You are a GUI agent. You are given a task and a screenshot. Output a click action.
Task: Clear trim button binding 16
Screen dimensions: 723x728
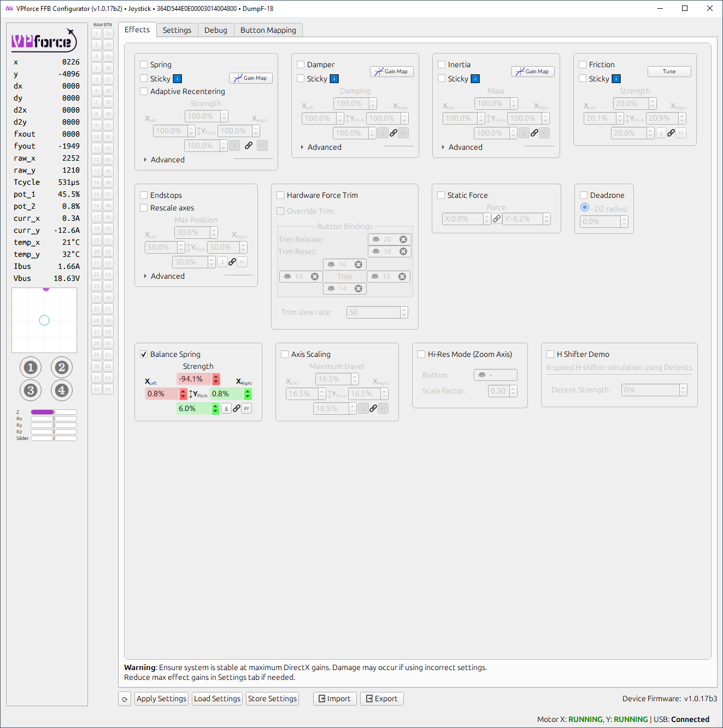coord(358,265)
